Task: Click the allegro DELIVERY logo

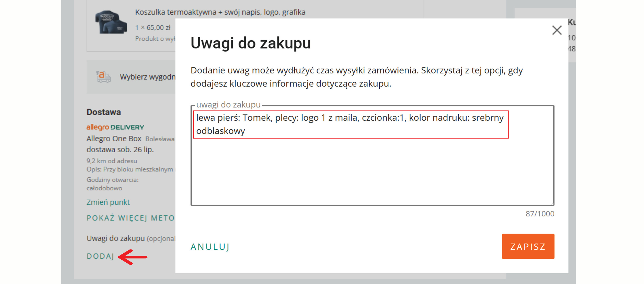Action: pyautogui.click(x=115, y=127)
